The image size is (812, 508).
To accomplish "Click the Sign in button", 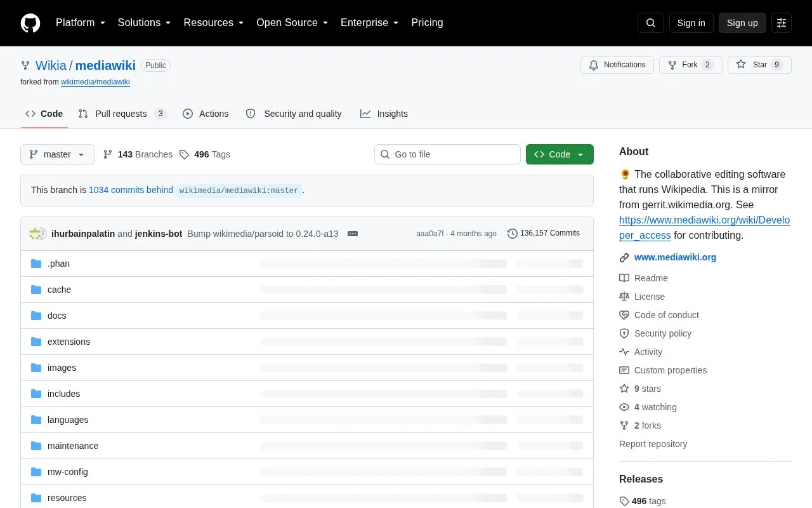I will pos(691,23).
